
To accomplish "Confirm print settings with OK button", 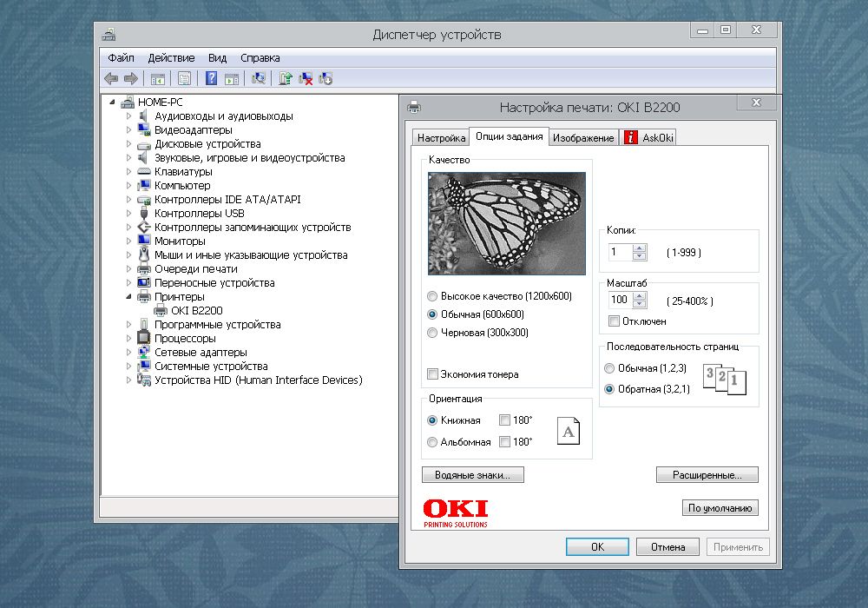I will (x=597, y=547).
